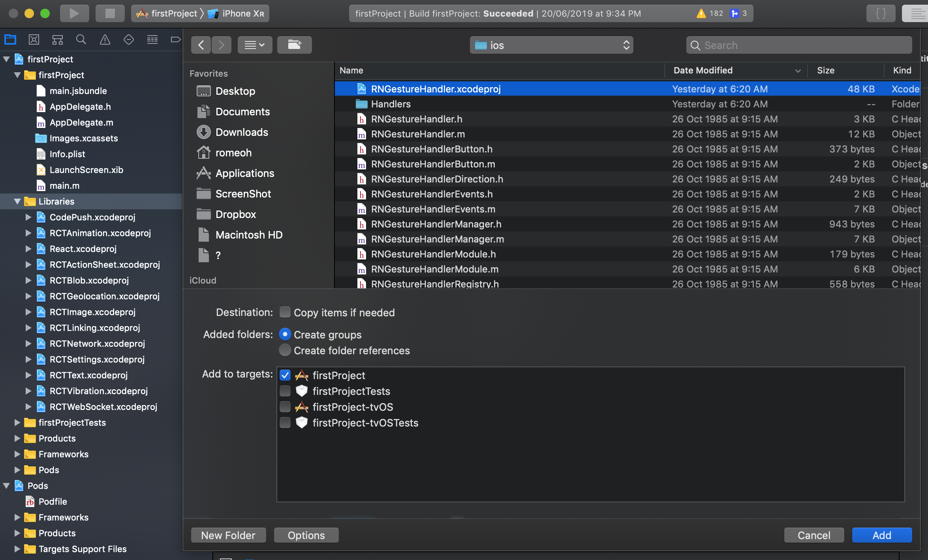Image resolution: width=928 pixels, height=560 pixels.
Task: Go back using the left chevron button
Action: point(201,45)
